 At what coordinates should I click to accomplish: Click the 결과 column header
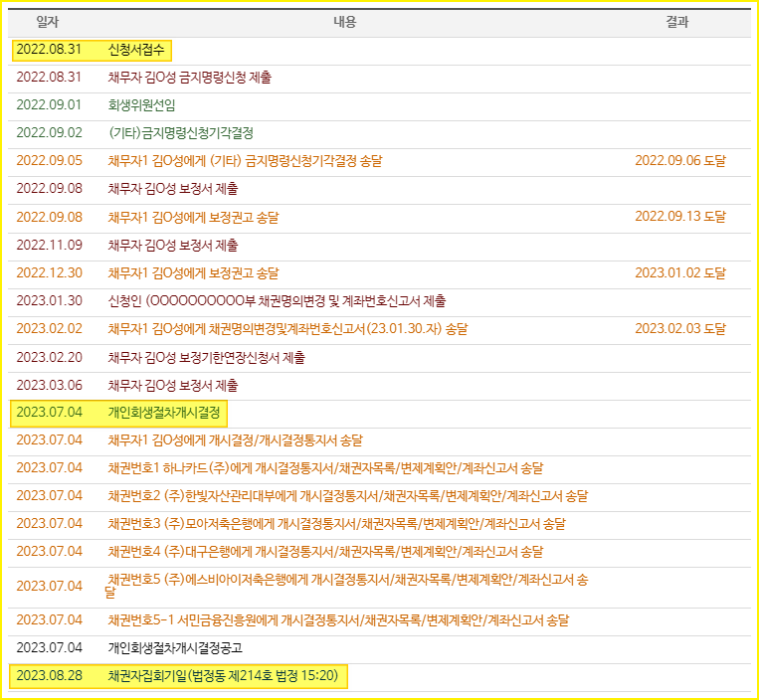(x=676, y=22)
